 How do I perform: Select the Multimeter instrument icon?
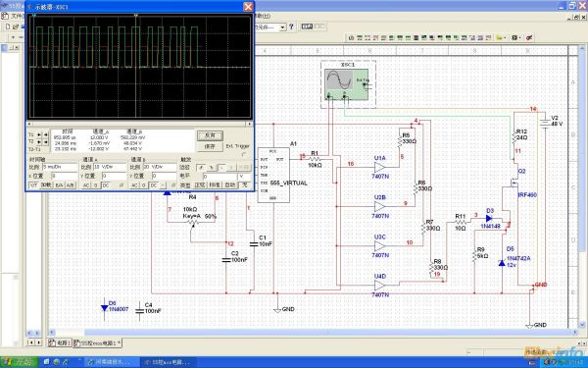(x=351, y=38)
